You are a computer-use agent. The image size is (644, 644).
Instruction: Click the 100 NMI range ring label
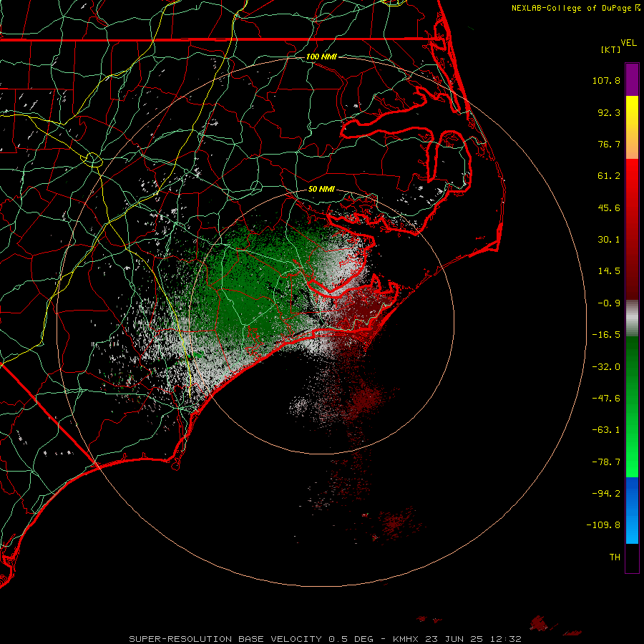click(321, 57)
